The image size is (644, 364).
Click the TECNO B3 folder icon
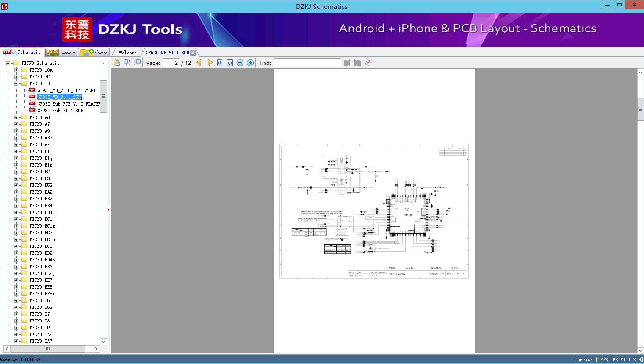[24, 178]
